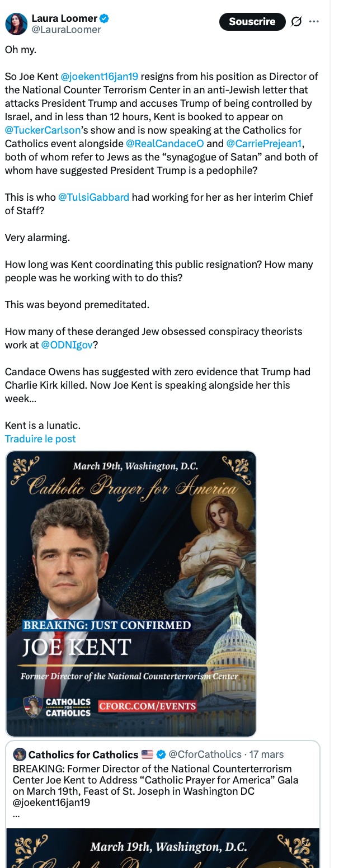Image resolution: width=339 pixels, height=868 pixels.
Task: Open the Joe Kent event poster image
Action: click(131, 593)
